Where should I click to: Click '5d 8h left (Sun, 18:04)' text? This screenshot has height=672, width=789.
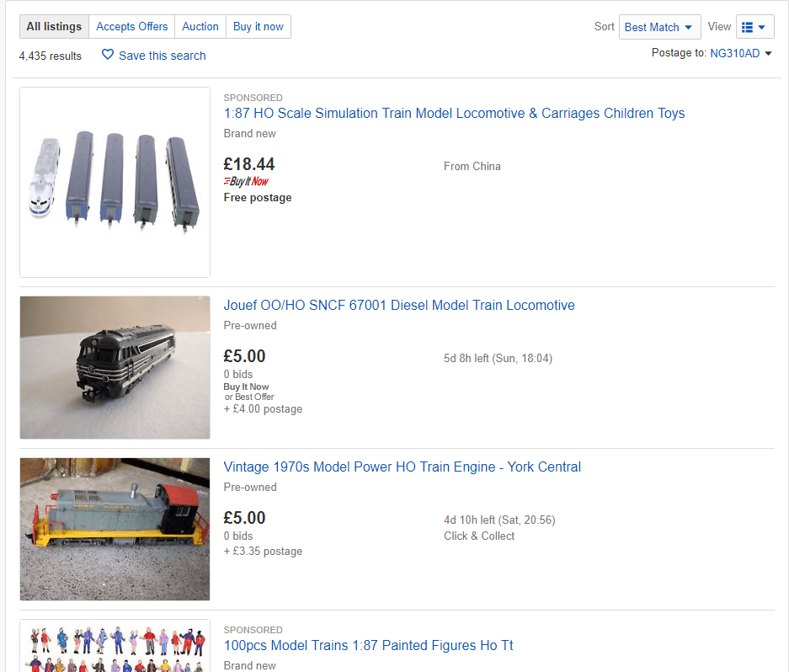point(498,359)
